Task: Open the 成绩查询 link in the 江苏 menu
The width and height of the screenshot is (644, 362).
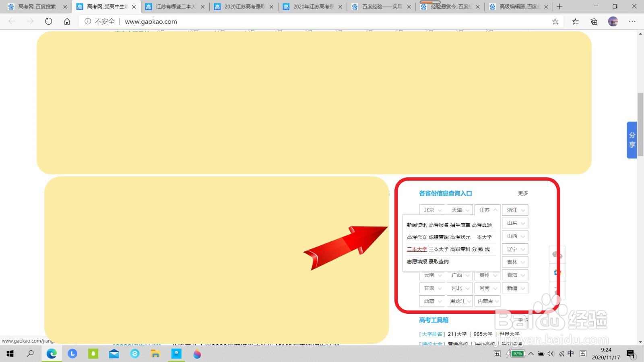Action: [x=439, y=237]
